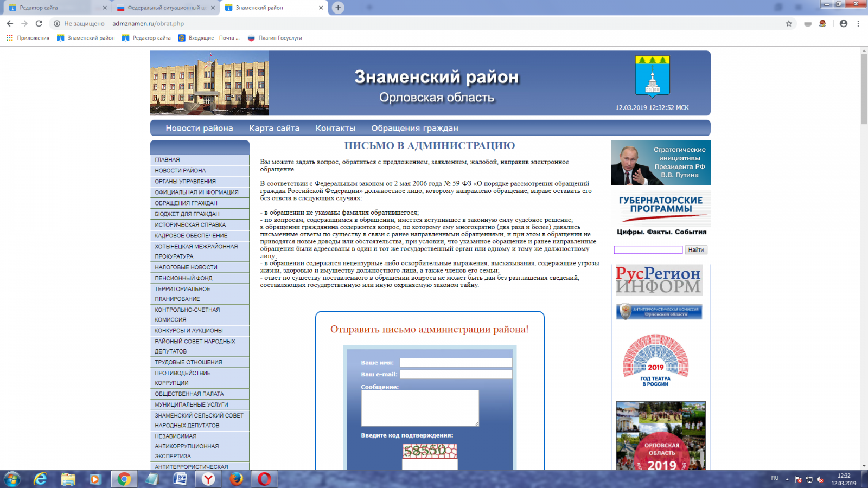Reload the current page

(39, 23)
